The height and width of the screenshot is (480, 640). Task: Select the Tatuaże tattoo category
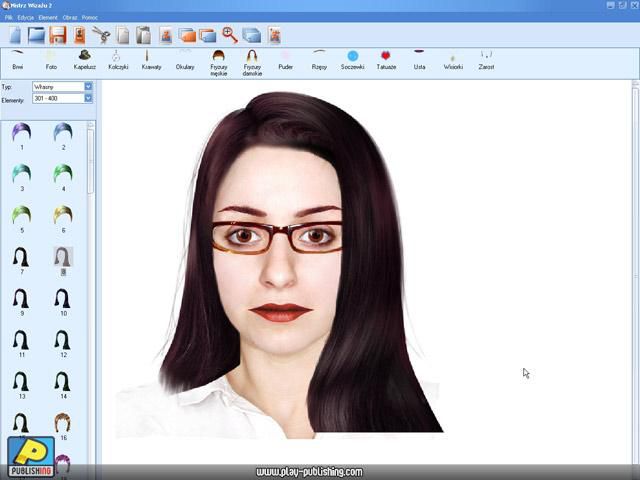pyautogui.click(x=386, y=58)
